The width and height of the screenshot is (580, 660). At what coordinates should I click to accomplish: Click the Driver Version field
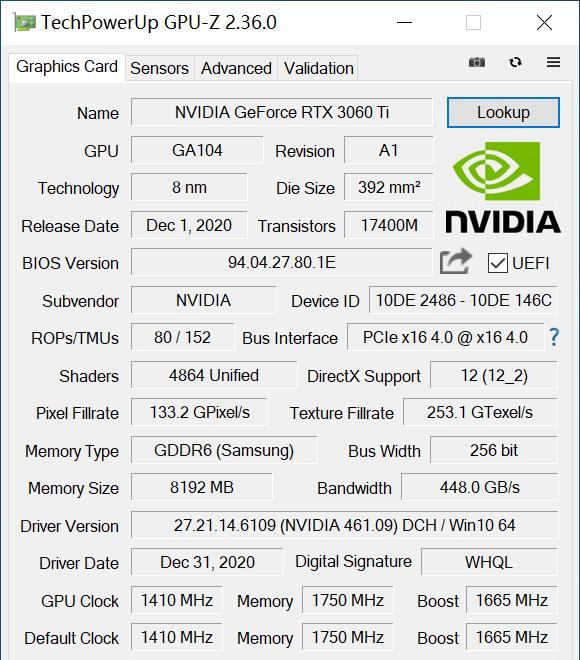(344, 525)
